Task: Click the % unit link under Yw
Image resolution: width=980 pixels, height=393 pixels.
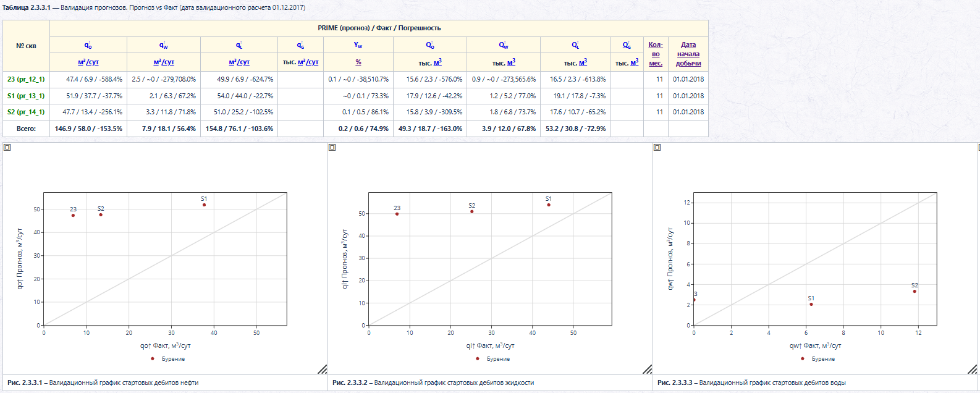Action: [x=358, y=62]
